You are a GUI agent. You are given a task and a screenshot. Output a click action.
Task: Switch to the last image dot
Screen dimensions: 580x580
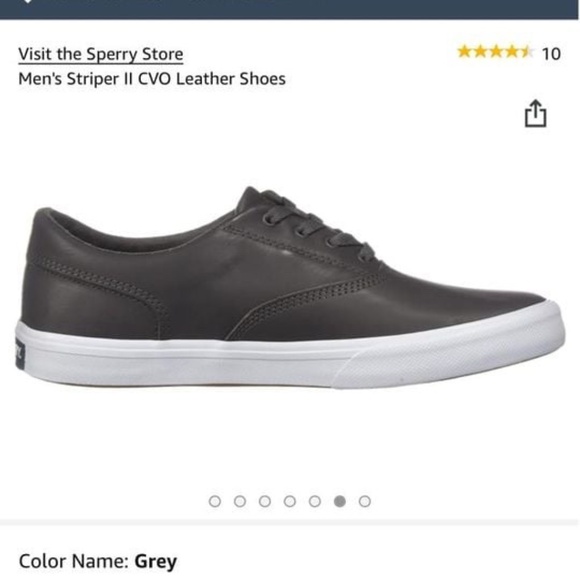click(x=365, y=501)
